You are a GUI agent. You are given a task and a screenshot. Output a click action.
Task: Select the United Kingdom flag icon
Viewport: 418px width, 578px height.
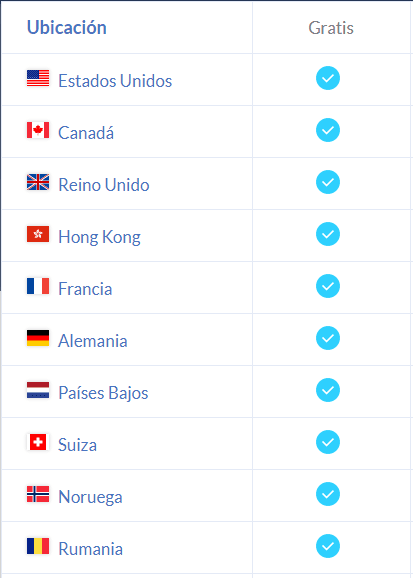(38, 182)
